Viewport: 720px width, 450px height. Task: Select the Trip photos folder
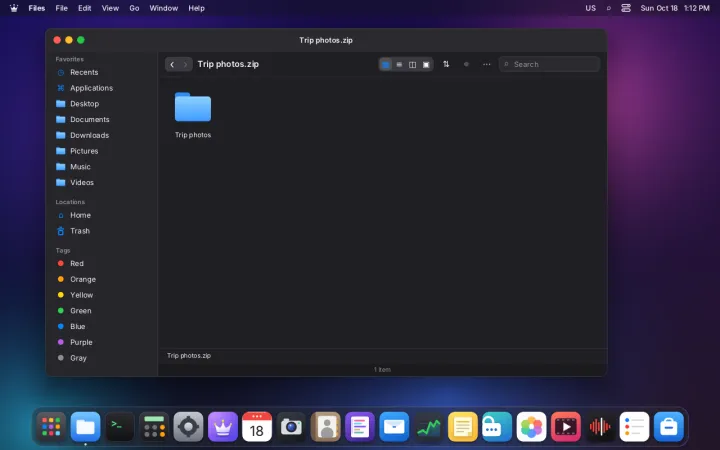click(x=193, y=115)
